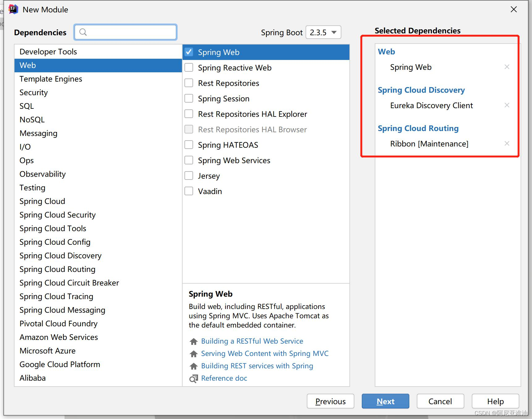Select Spring Cloud Config category
The image size is (532, 419).
click(98, 242)
